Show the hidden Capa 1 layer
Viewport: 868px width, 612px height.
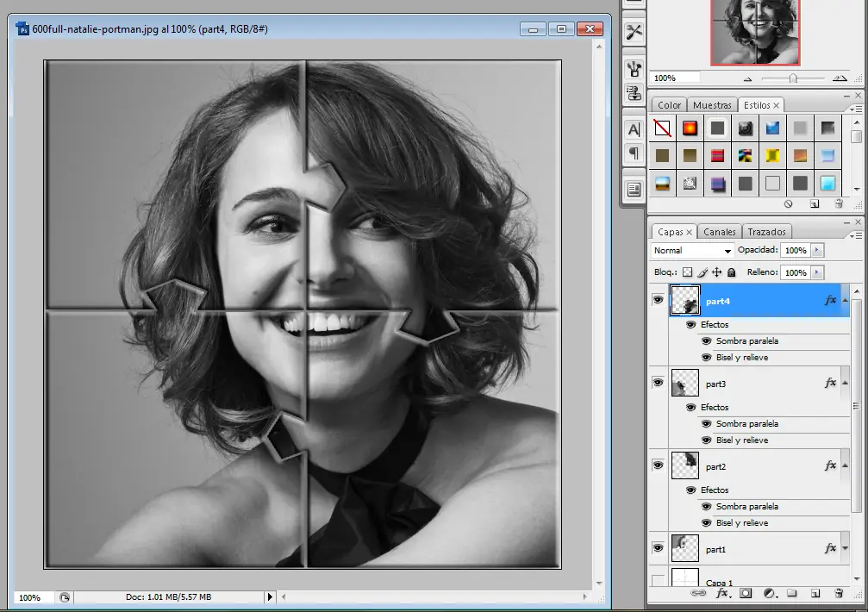tap(659, 582)
